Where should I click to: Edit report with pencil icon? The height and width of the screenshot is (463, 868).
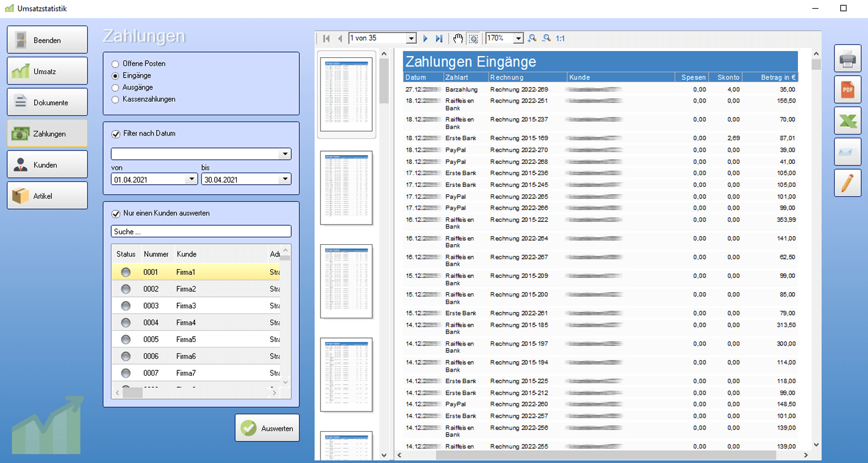click(x=847, y=183)
